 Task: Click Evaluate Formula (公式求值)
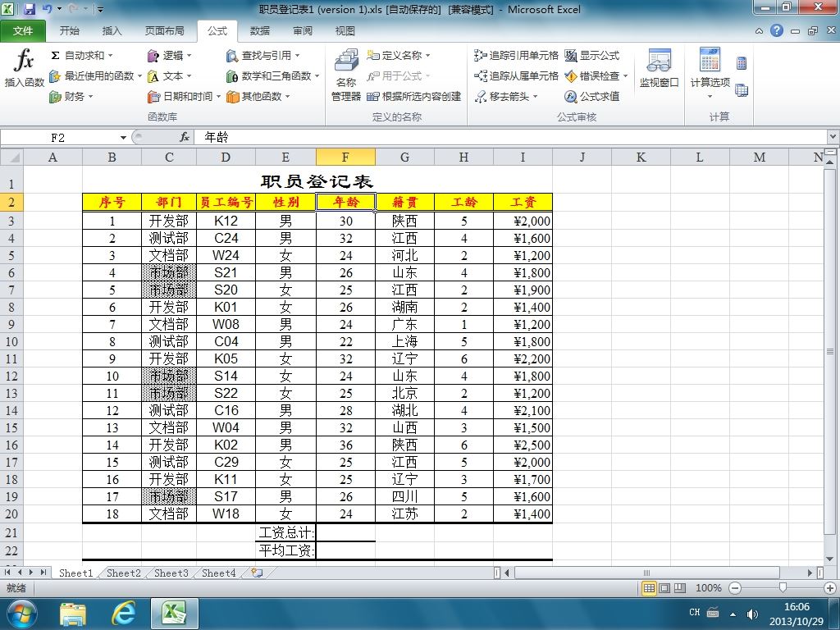coord(592,97)
